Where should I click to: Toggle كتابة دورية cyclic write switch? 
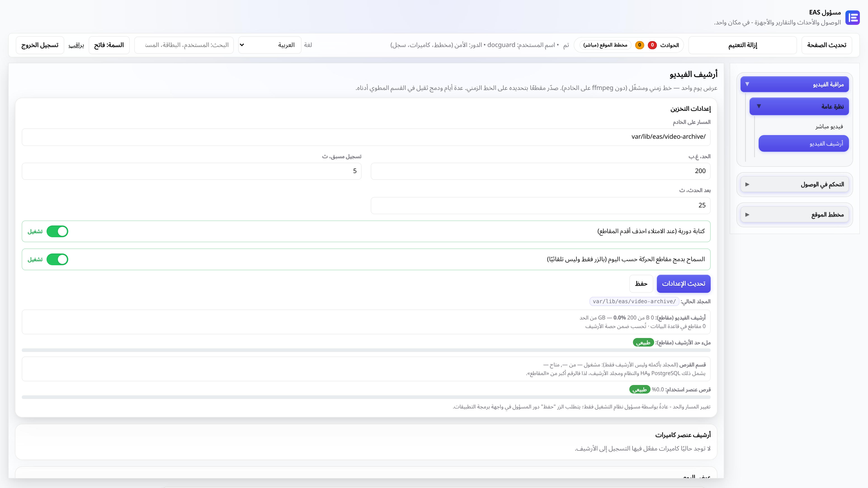57,231
